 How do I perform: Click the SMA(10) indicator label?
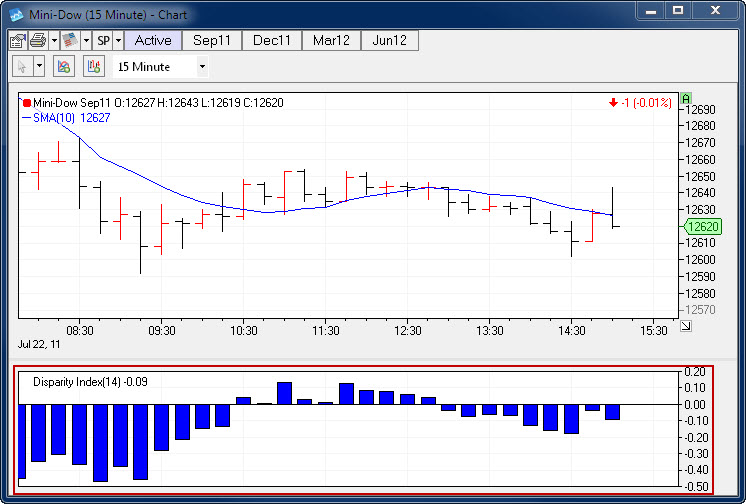[x=50, y=118]
